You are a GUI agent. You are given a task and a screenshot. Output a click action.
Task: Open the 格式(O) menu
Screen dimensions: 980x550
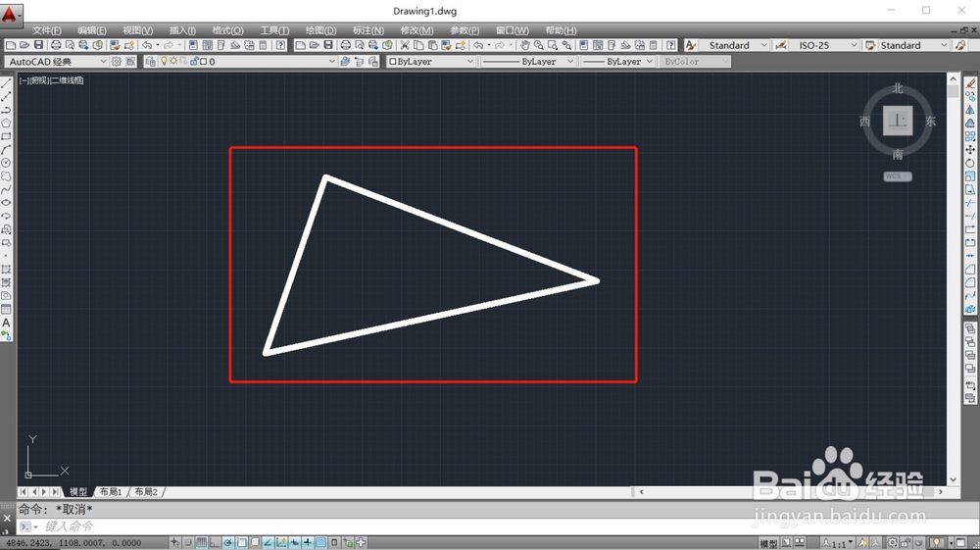point(227,30)
